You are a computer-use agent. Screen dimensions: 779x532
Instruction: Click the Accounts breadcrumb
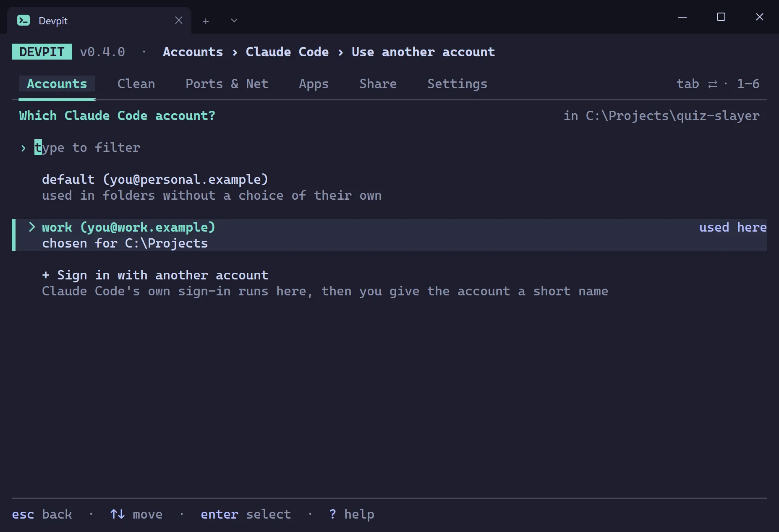tap(193, 52)
